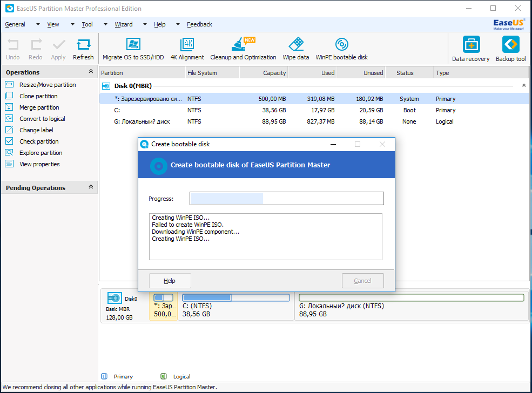Minimize the Create bootable disk dialog
Viewport: 532px width, 393px height.
(x=333, y=144)
